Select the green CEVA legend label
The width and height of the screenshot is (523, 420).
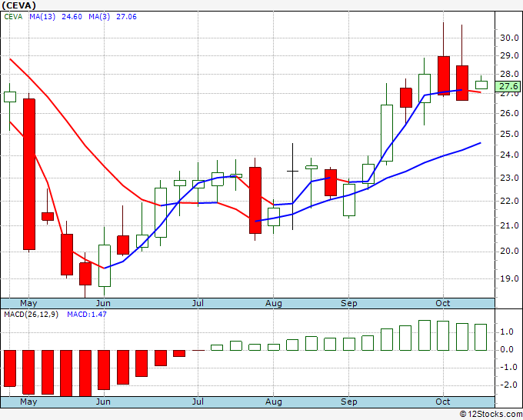(13, 17)
